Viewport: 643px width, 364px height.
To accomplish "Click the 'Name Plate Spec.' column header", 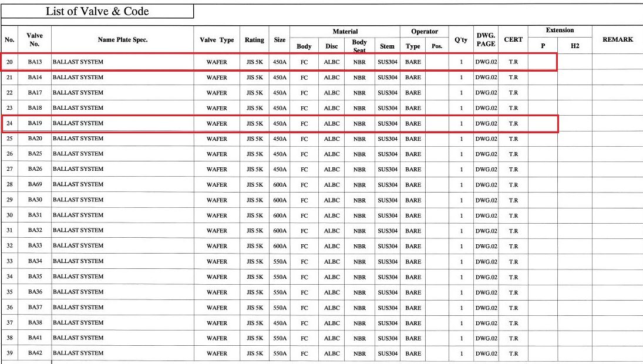I will click(123, 40).
